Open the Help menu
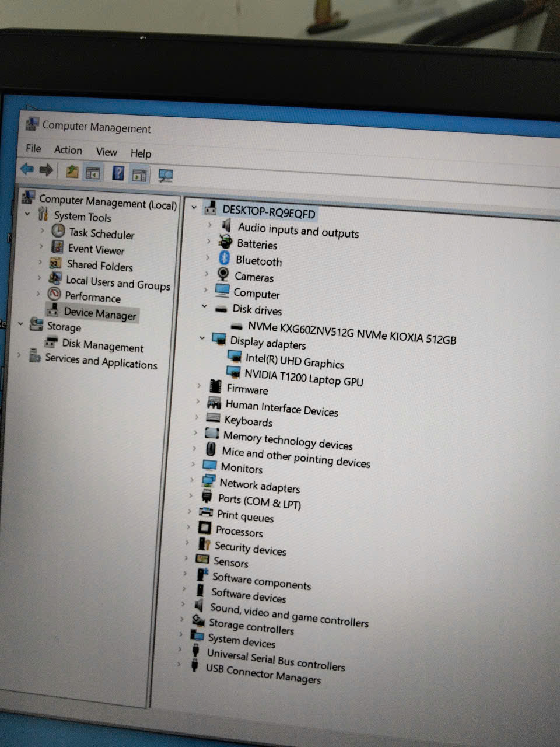 coord(141,153)
